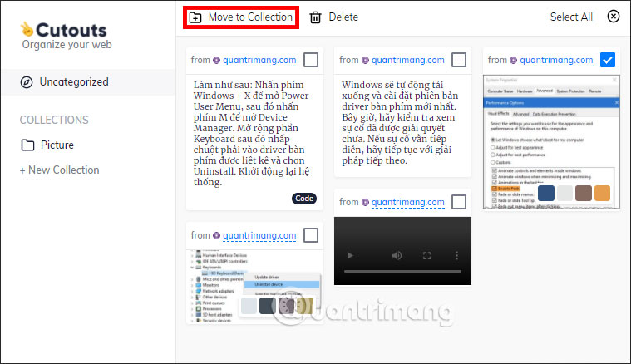This screenshot has width=631, height=364.
Task: Click site favicon on Performance Options card
Action: click(514, 61)
